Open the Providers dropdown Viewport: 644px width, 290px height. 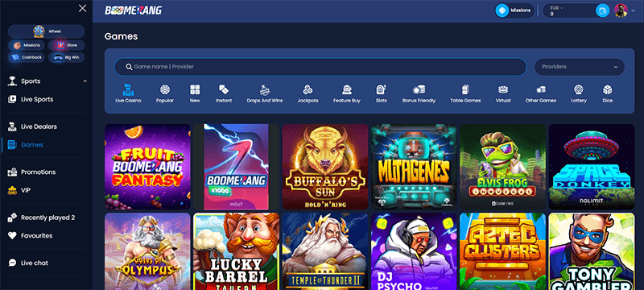580,67
